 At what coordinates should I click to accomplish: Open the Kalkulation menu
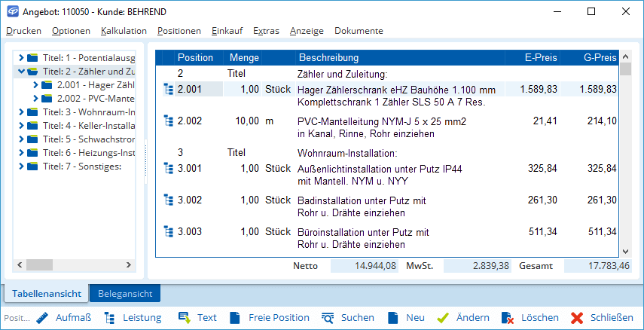124,31
